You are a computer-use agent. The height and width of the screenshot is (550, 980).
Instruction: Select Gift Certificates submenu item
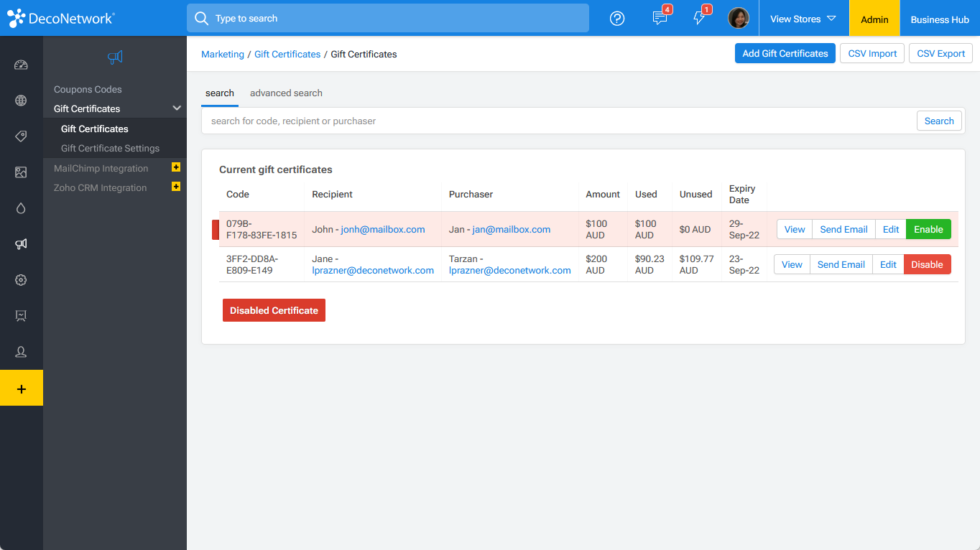click(95, 129)
